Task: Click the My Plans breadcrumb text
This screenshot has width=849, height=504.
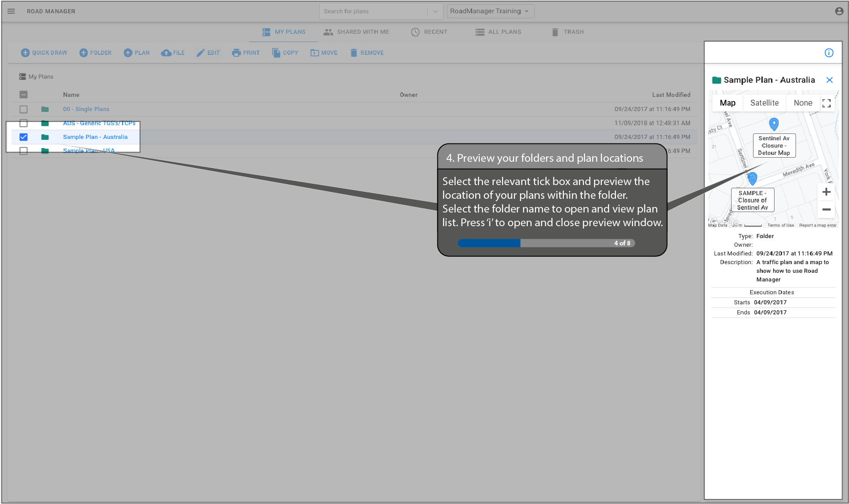Action: 41,77
